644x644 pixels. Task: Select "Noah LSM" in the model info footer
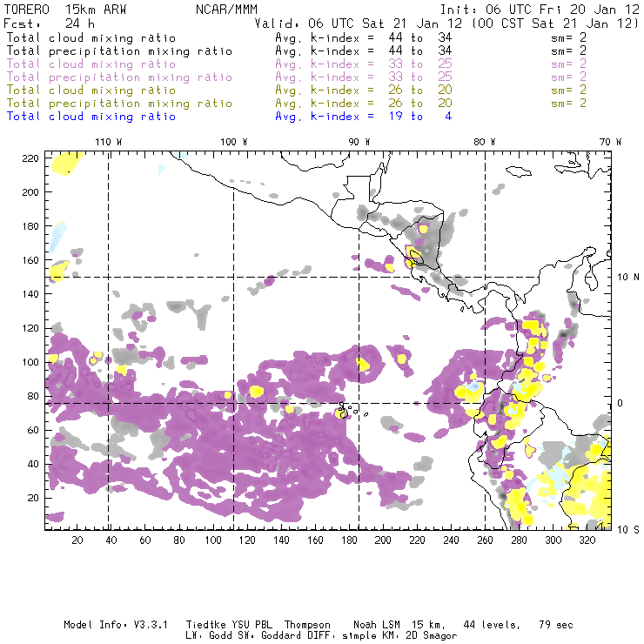[x=377, y=625]
